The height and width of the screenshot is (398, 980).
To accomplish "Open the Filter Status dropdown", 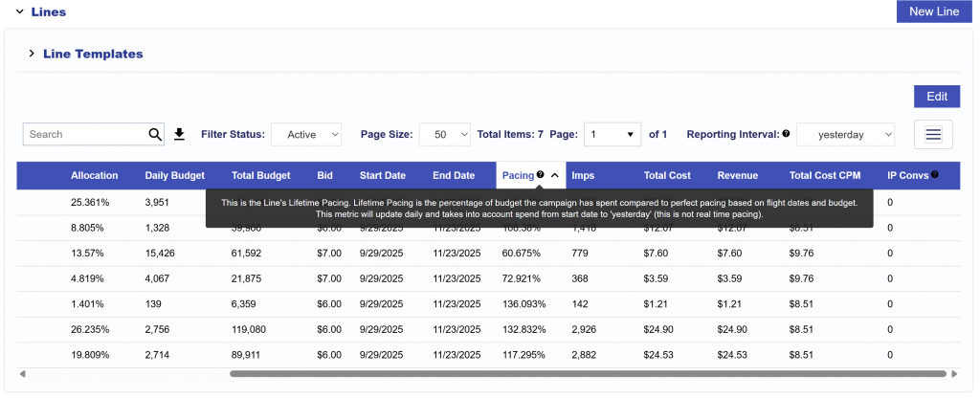I will tap(306, 135).
